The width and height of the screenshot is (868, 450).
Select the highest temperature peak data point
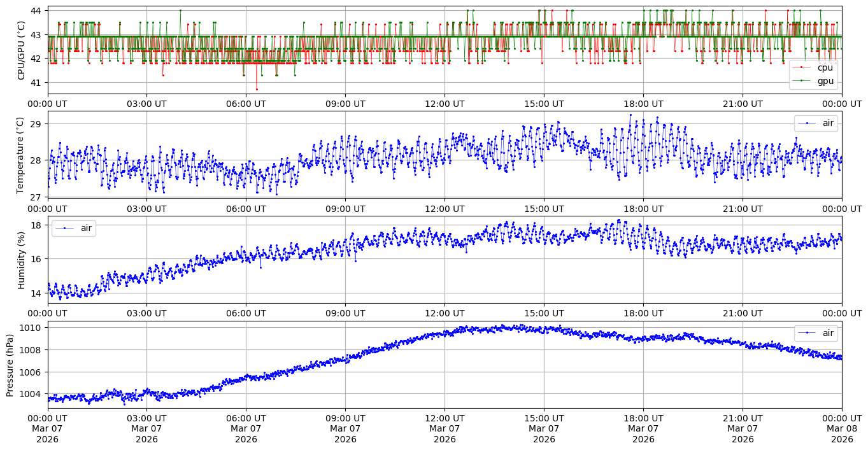pos(630,115)
